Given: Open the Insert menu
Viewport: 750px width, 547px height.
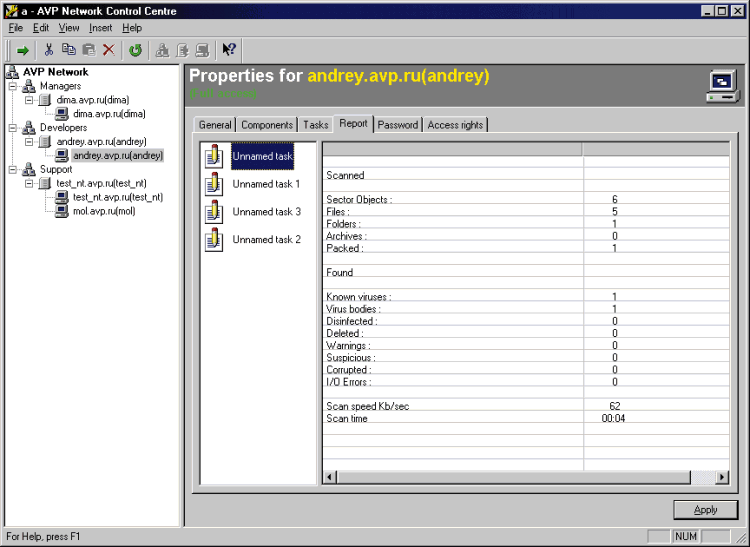Looking at the screenshot, I should [x=100, y=28].
